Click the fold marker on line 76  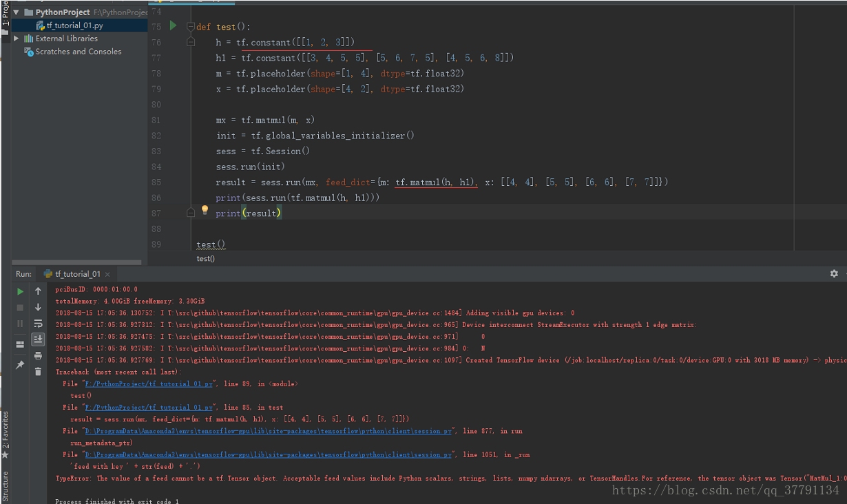[x=191, y=42]
